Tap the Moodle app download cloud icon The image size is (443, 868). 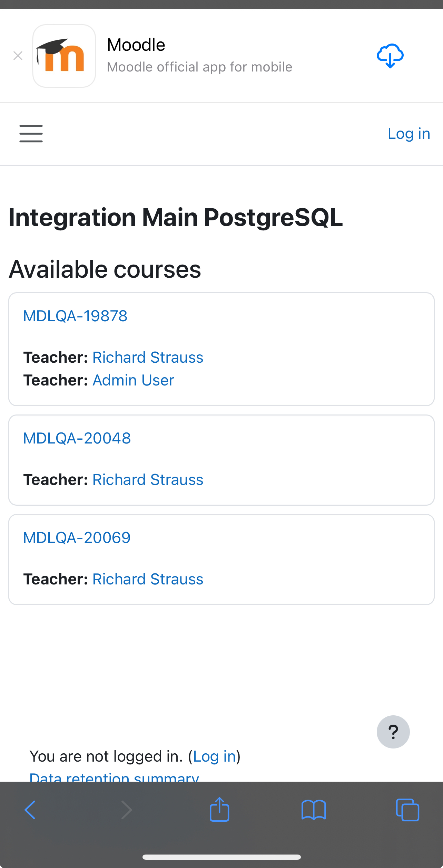(390, 56)
